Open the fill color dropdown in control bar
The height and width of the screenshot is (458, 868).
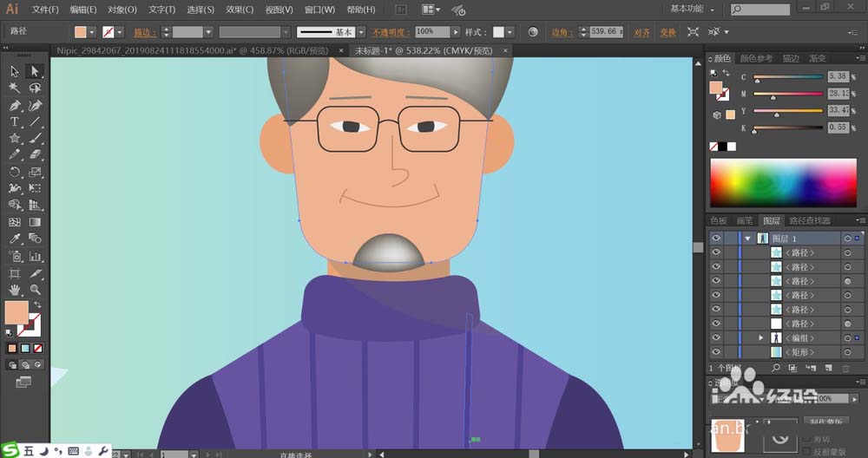pos(92,32)
